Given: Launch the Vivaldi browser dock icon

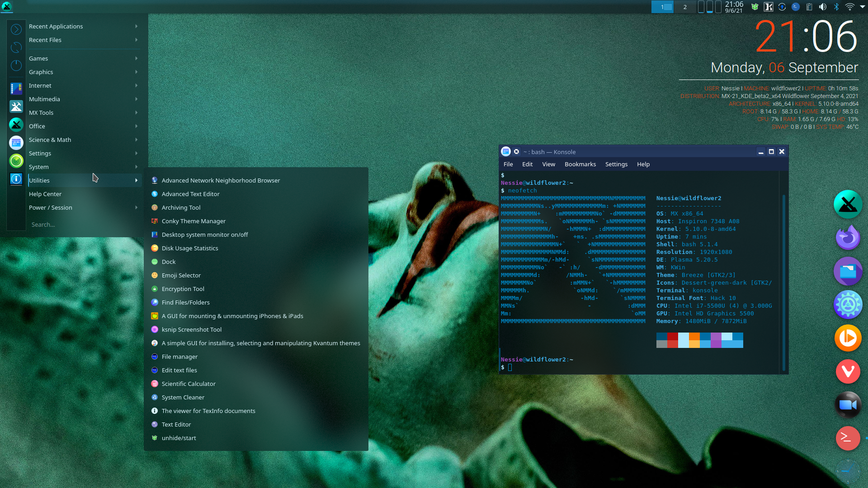Looking at the screenshot, I should coord(848,371).
